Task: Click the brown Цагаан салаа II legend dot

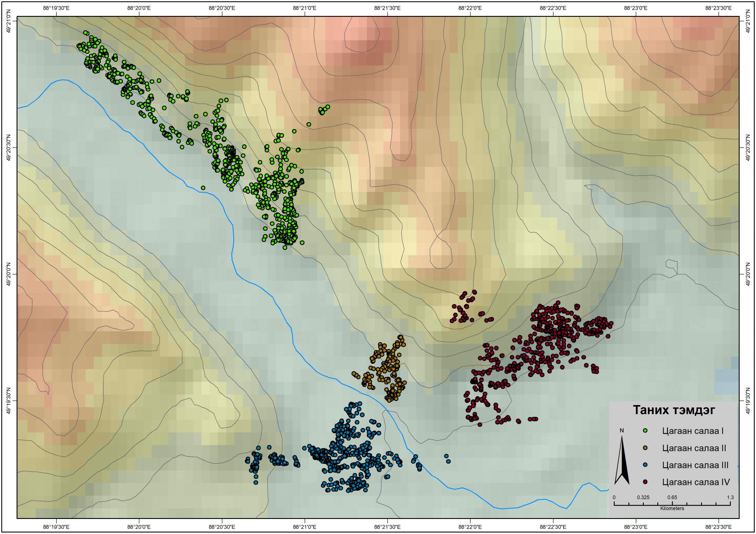Action: coord(645,448)
